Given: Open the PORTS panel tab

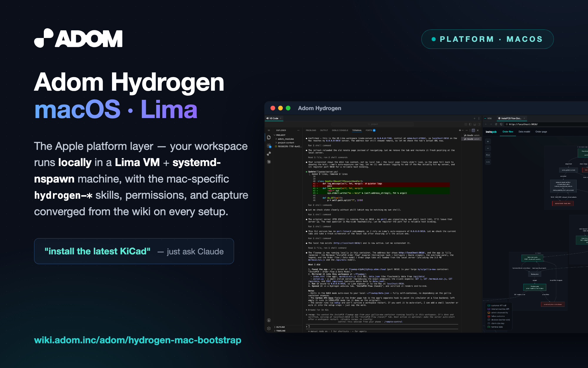Looking at the screenshot, I should coord(370,130).
